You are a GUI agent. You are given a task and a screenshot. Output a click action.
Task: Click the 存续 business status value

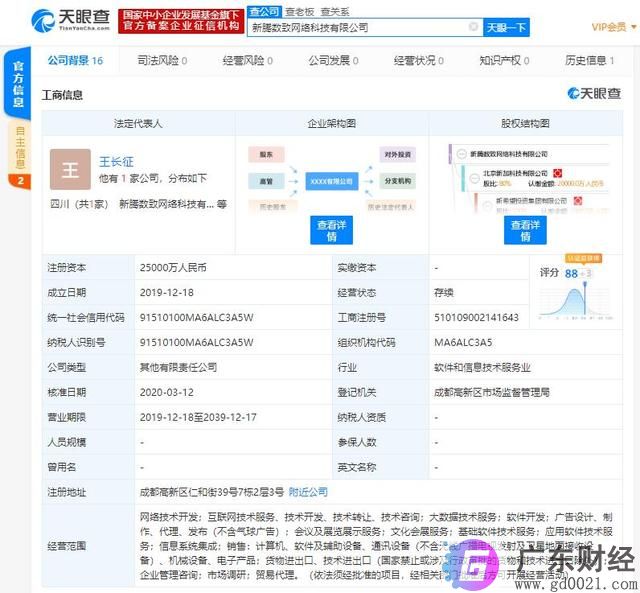click(444, 293)
